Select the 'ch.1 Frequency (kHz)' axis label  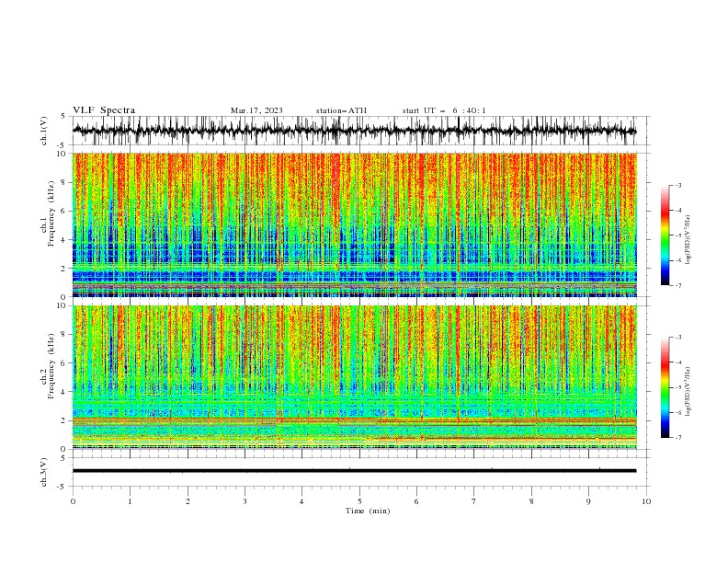point(49,212)
